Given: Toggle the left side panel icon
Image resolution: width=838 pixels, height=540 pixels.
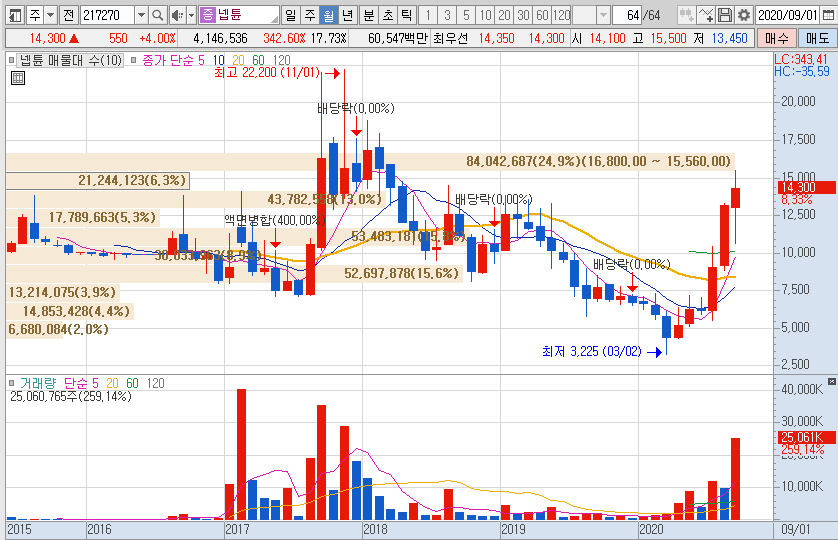Looking at the screenshot, I should click(x=15, y=15).
